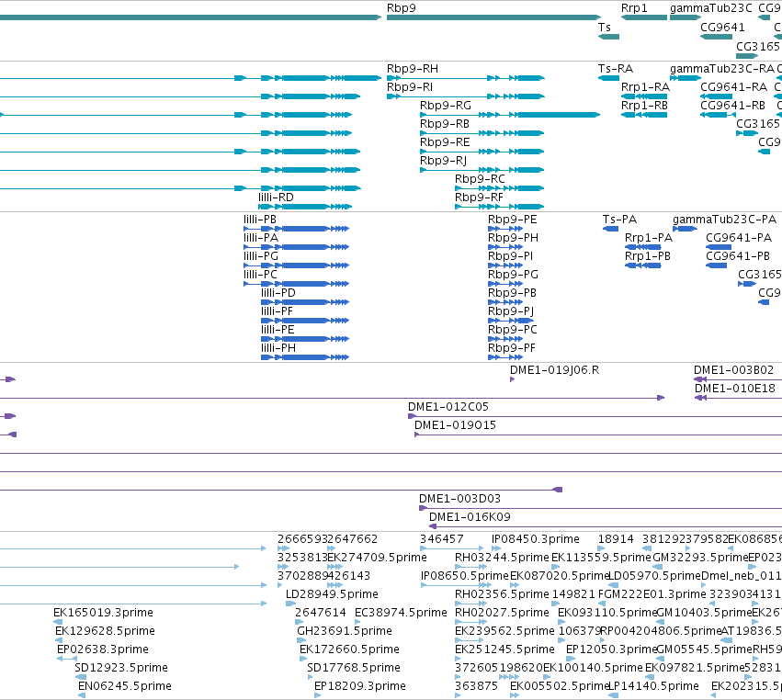Select the Rbp9-RH transcript label
The image size is (782, 700).
[413, 68]
